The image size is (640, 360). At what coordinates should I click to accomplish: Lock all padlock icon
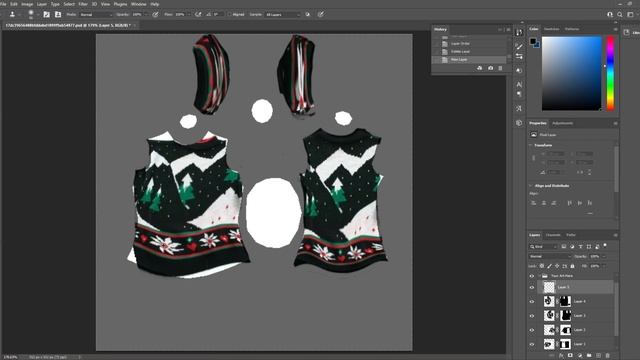pos(572,266)
